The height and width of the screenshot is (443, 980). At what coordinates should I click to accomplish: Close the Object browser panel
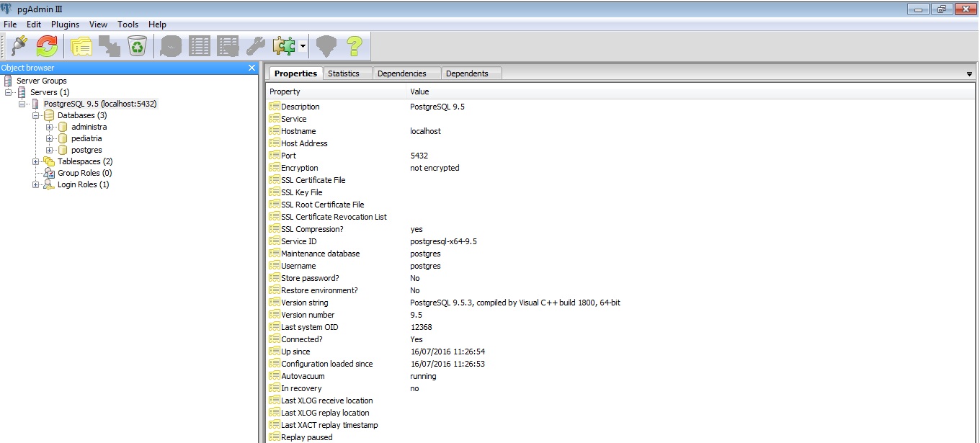click(251, 68)
